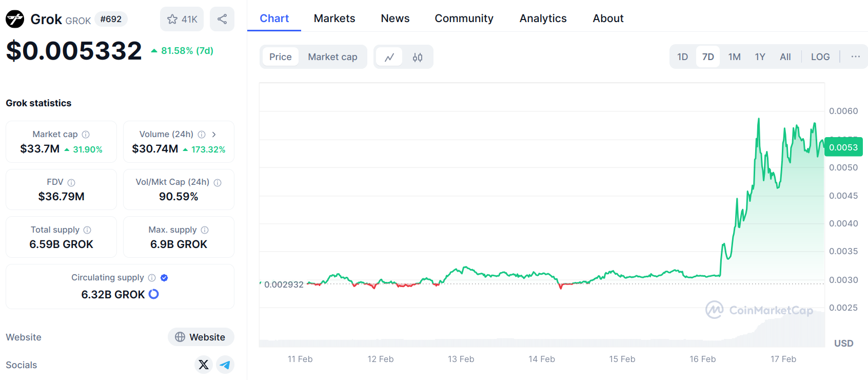868x380 pixels.
Task: Click the 6.59B GROK total supply
Action: (62, 244)
